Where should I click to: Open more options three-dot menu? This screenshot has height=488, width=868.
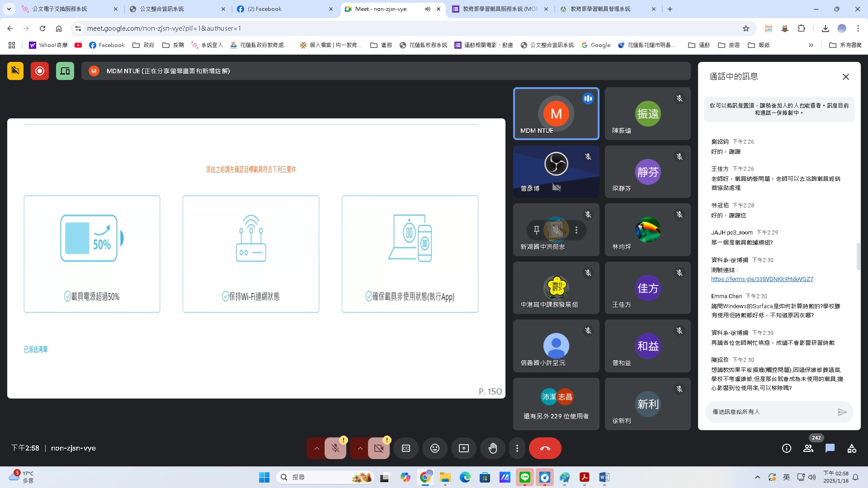coord(517,448)
